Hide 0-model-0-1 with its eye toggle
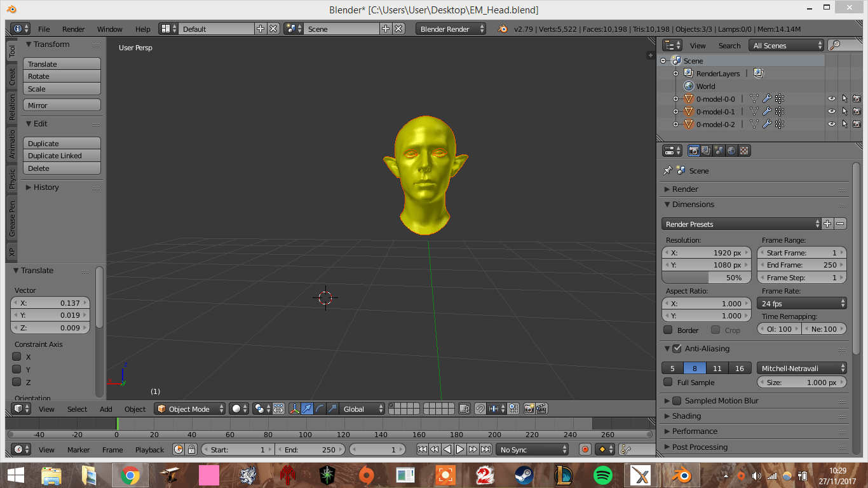 point(831,111)
